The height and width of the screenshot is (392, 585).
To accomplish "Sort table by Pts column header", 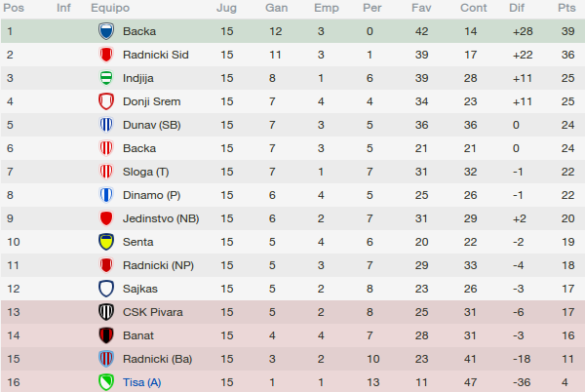I will [566, 8].
